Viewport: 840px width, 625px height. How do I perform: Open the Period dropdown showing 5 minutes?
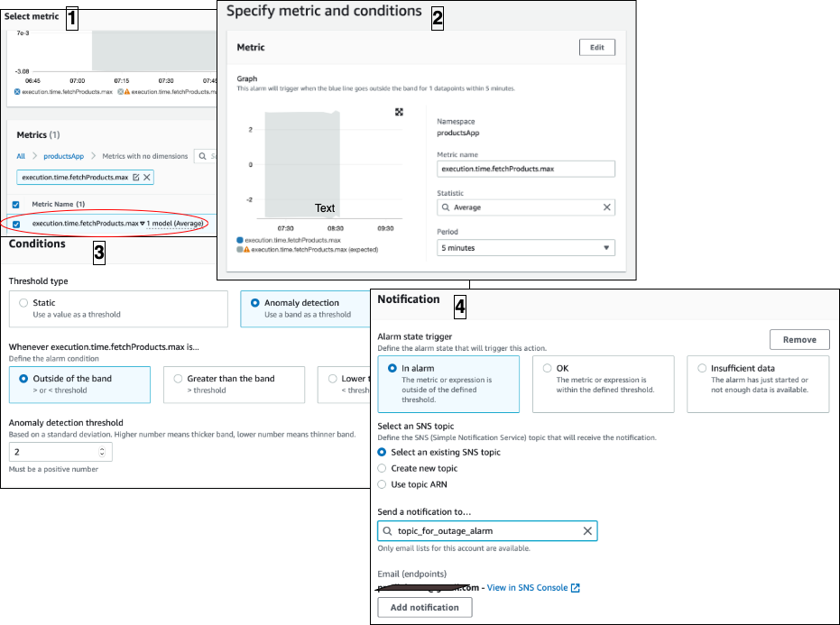526,248
